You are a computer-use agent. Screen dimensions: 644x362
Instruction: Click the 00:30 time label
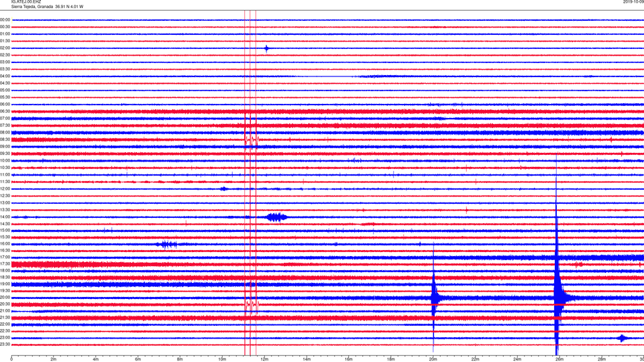click(5, 27)
